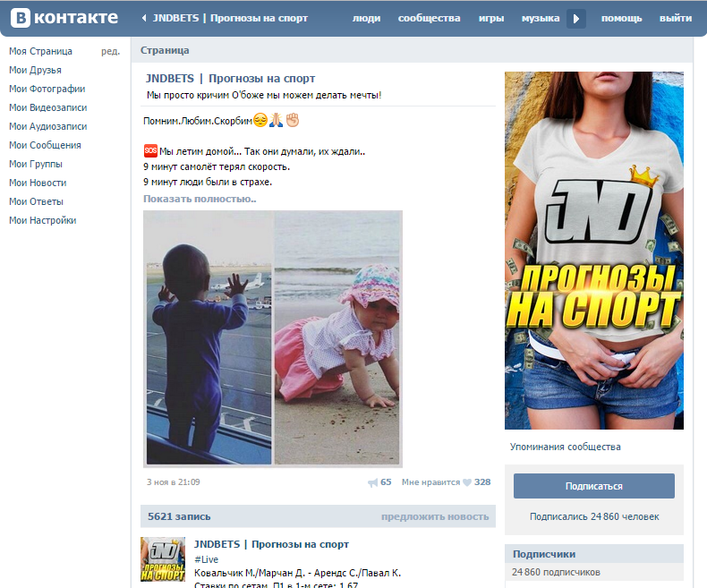Click the VKontakte logo icon
This screenshot has width=707, height=588.
tap(21, 18)
